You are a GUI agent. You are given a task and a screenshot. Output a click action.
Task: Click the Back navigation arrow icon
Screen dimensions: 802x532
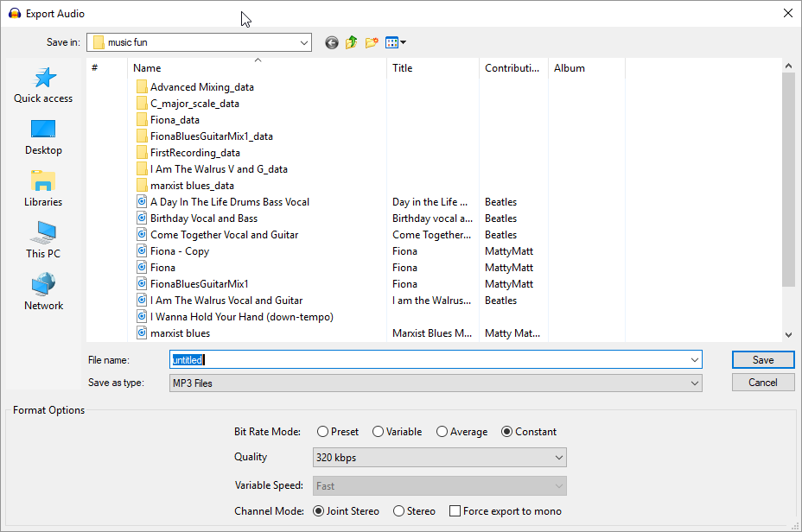[x=332, y=42]
